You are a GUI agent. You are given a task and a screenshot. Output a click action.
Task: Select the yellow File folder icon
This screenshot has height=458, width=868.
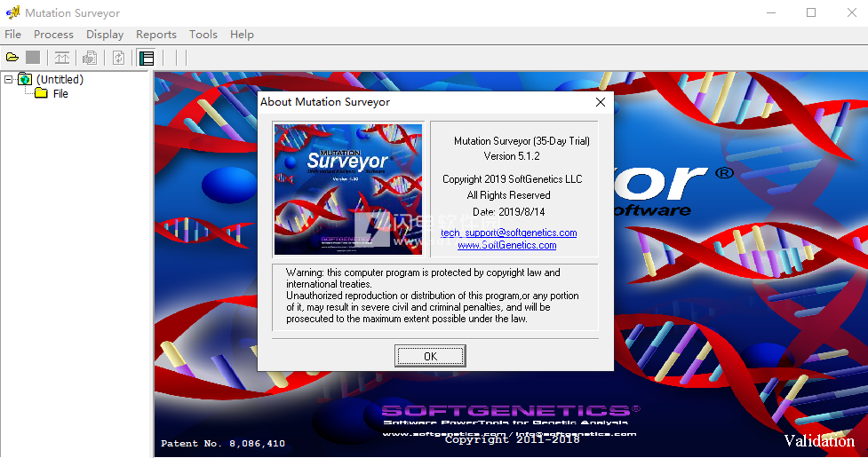(x=41, y=93)
